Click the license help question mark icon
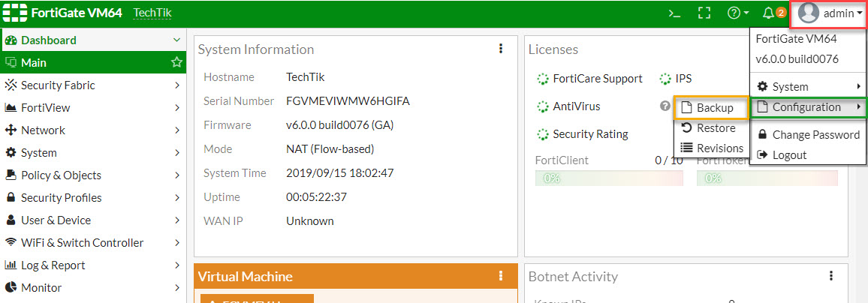 [665, 106]
